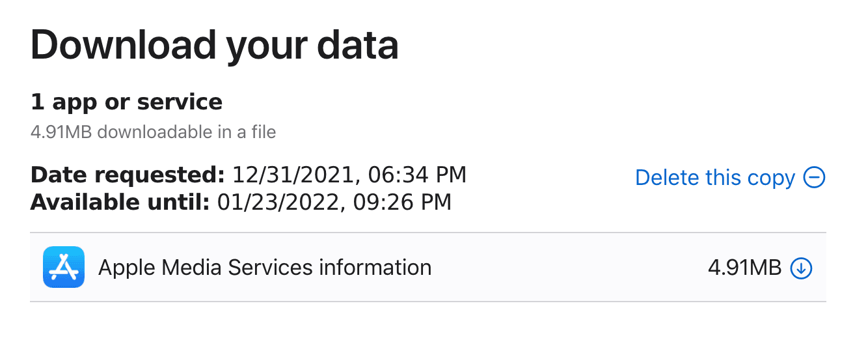
Task: Select the 1 app or service subheading
Action: [126, 102]
